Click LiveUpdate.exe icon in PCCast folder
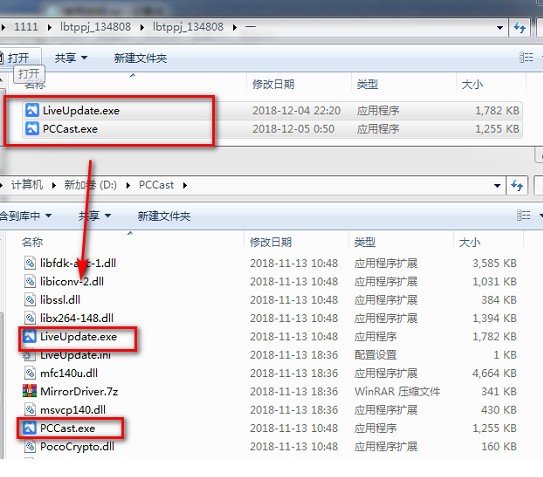543x477 pixels. point(29,336)
